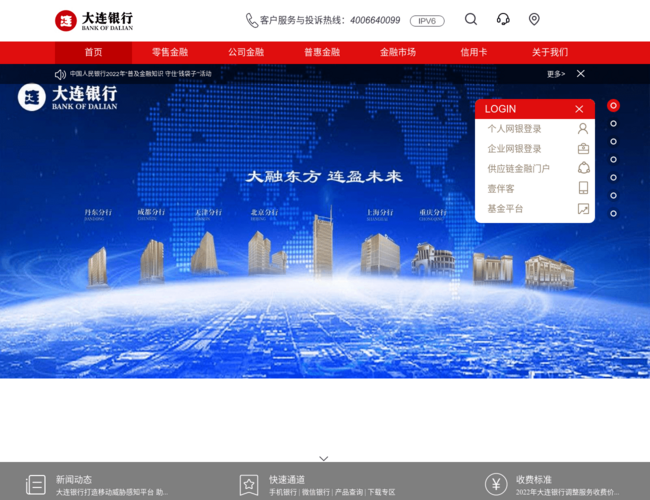Close the LOGIN panel
The image size is (650, 500).
click(x=579, y=109)
